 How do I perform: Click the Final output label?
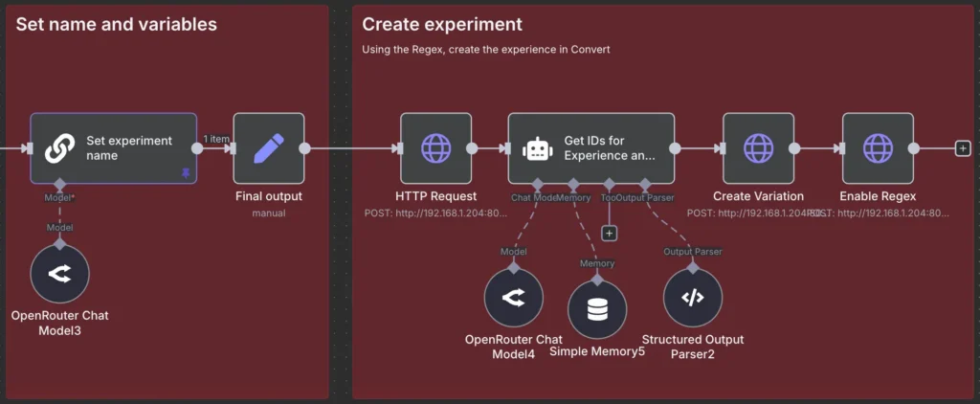[x=269, y=196]
